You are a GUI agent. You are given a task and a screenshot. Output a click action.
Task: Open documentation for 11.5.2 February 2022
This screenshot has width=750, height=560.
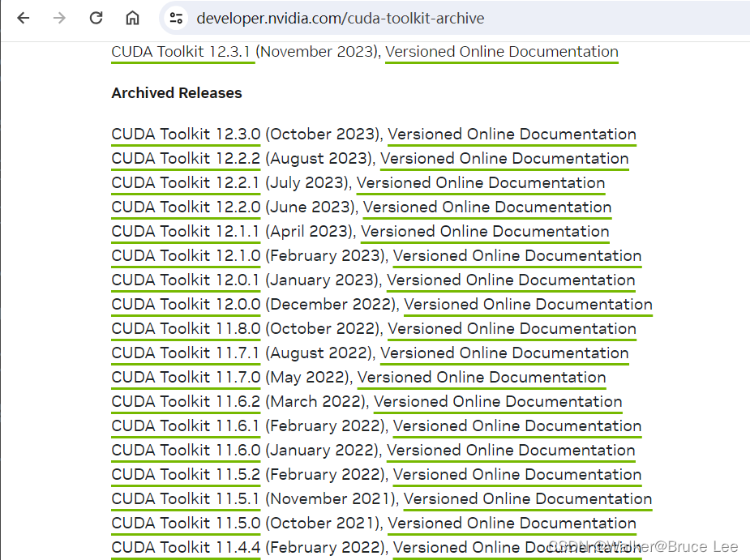click(x=517, y=475)
